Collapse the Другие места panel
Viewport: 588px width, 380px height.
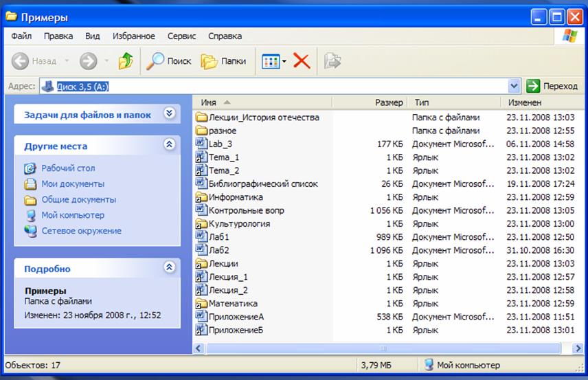[x=169, y=145]
